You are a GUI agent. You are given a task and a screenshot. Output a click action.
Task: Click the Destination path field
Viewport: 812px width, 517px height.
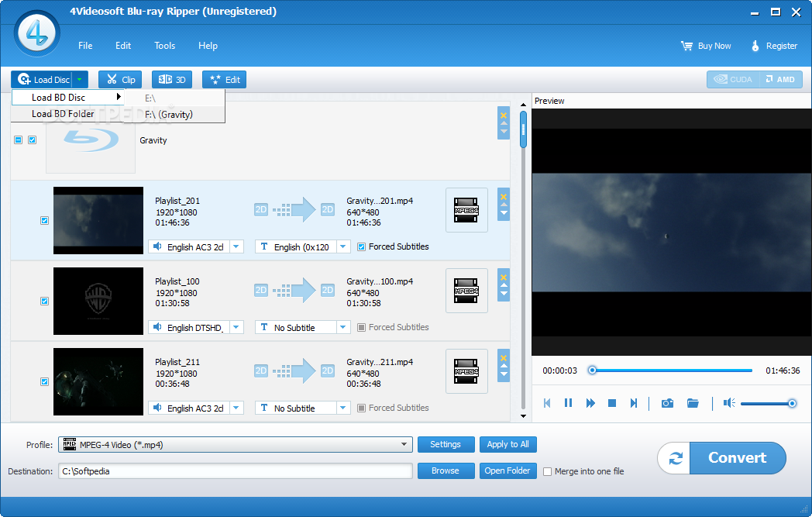(x=235, y=471)
